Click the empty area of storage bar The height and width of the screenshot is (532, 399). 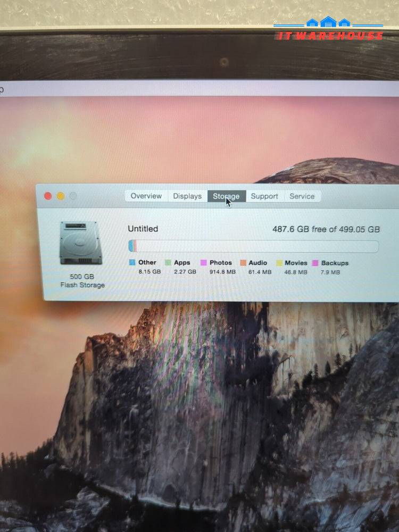pos(255,246)
